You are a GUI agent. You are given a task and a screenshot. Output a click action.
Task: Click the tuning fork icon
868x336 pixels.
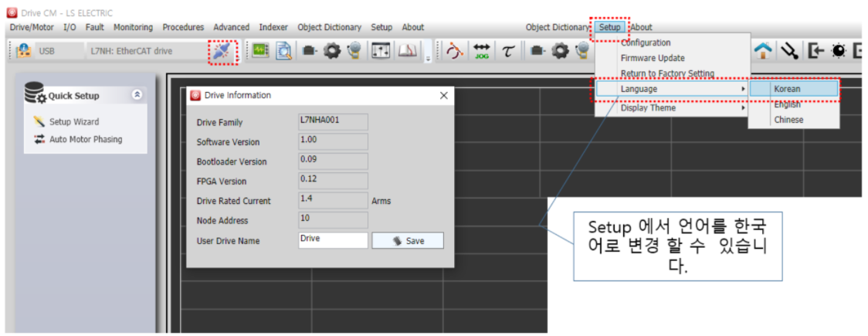tap(789, 51)
